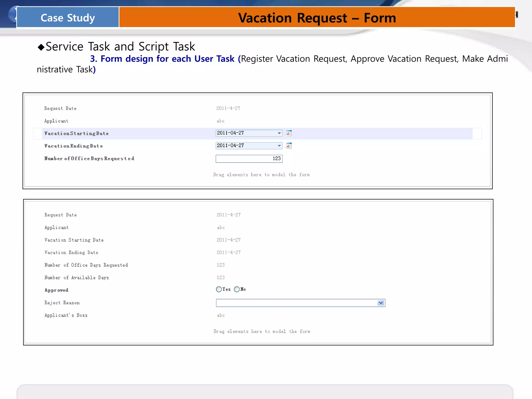Open the Reject Reason dropdown
532x399 pixels.
pyautogui.click(x=381, y=303)
